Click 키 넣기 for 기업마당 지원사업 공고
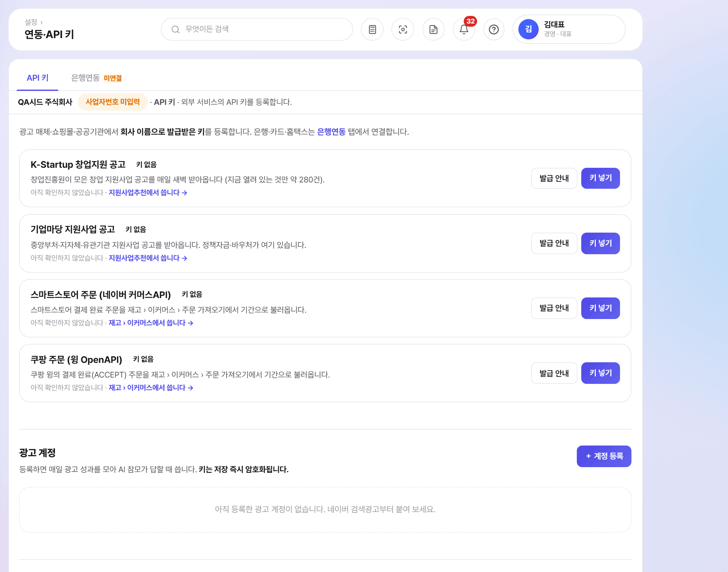Screen dimensions: 728x572 point(601,243)
